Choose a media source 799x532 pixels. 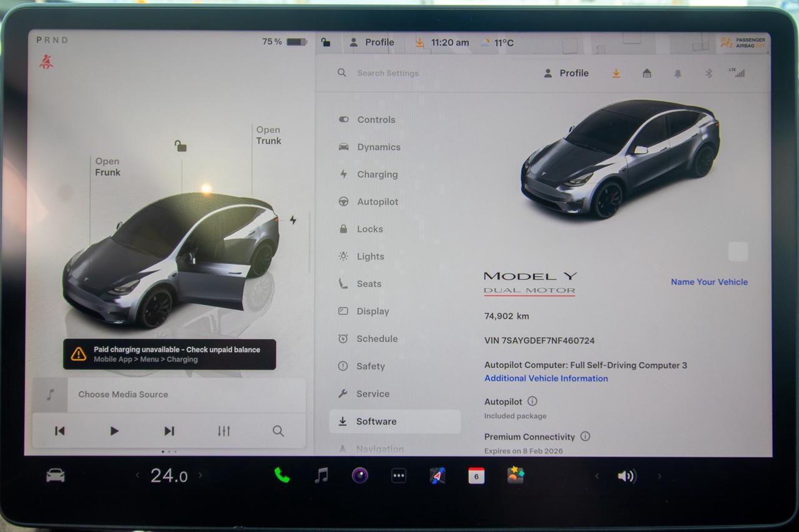tap(169, 394)
